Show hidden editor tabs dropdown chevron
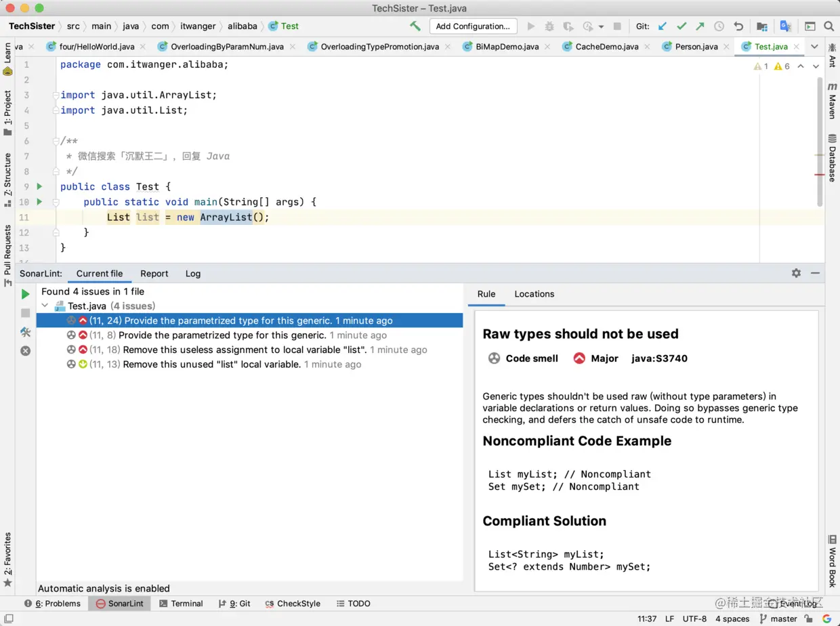The width and height of the screenshot is (840, 626). click(814, 47)
